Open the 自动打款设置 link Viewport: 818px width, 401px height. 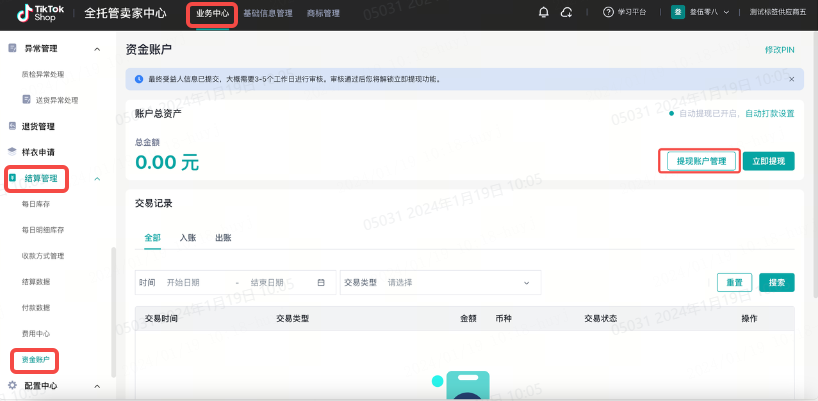point(769,113)
